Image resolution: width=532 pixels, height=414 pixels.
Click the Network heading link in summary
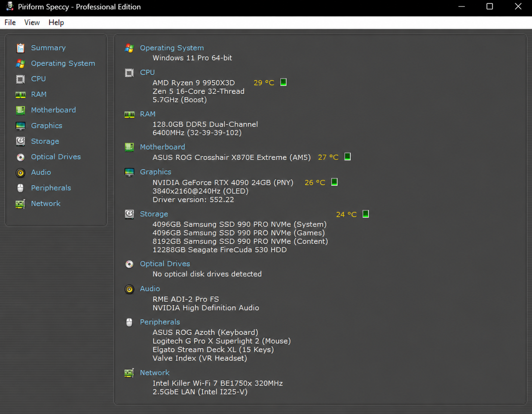tap(155, 373)
